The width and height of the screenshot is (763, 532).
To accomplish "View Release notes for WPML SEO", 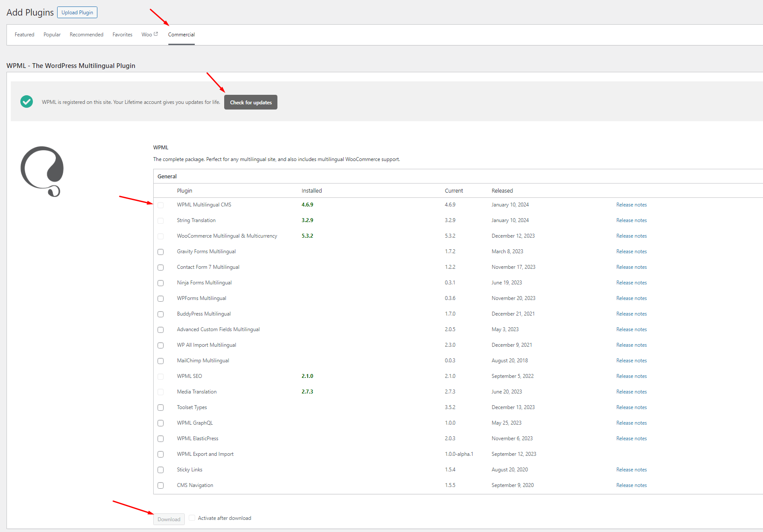I will click(631, 376).
